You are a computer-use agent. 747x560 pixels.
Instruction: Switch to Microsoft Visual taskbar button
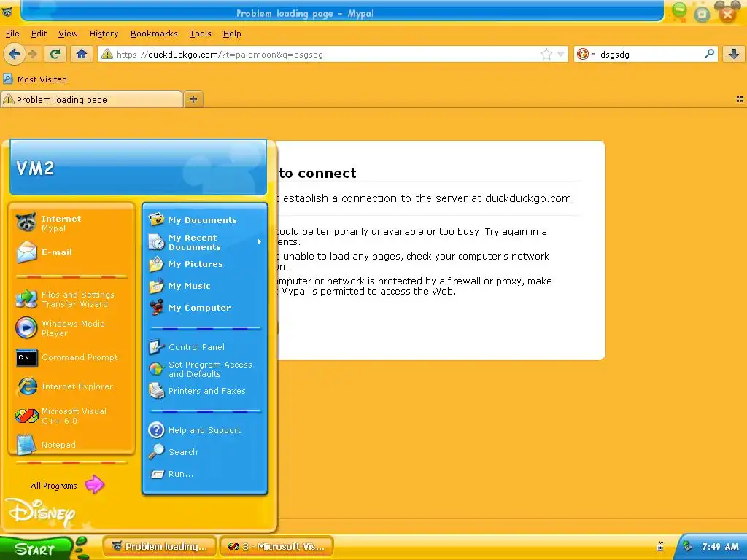(276, 547)
